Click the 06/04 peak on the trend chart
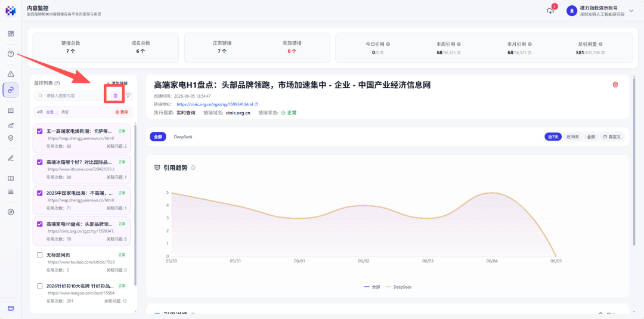Viewport: 644px width, 319px height. pos(492,193)
